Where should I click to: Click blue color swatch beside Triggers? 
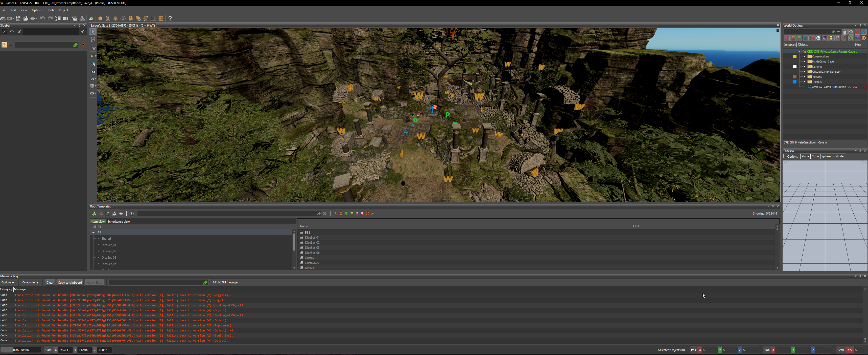(794, 82)
